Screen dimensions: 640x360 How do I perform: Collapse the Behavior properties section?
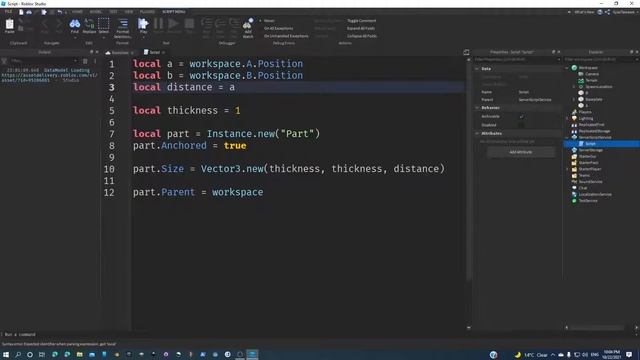click(x=477, y=108)
